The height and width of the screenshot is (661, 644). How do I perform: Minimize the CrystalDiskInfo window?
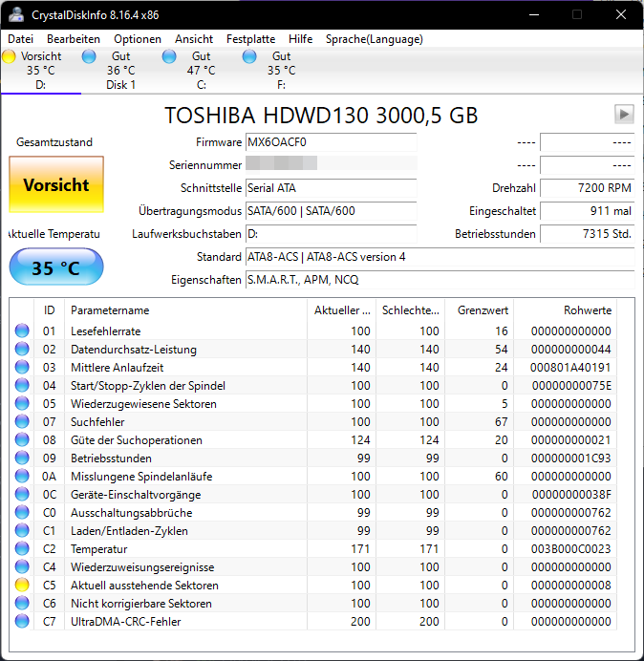click(x=534, y=14)
